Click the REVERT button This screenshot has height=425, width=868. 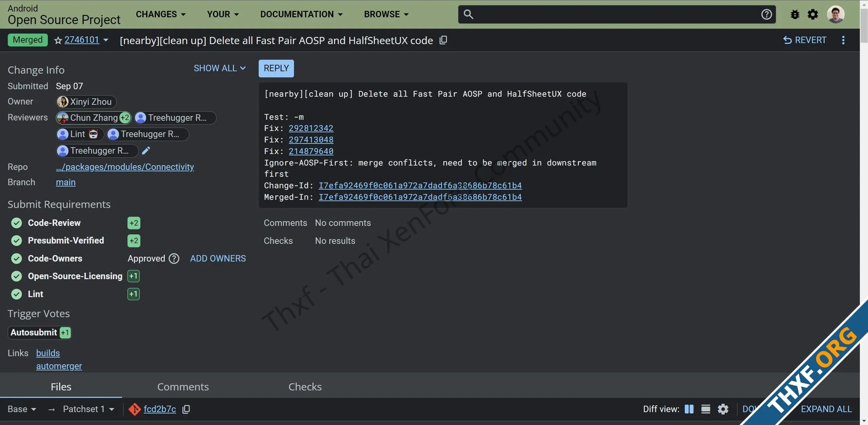point(805,40)
